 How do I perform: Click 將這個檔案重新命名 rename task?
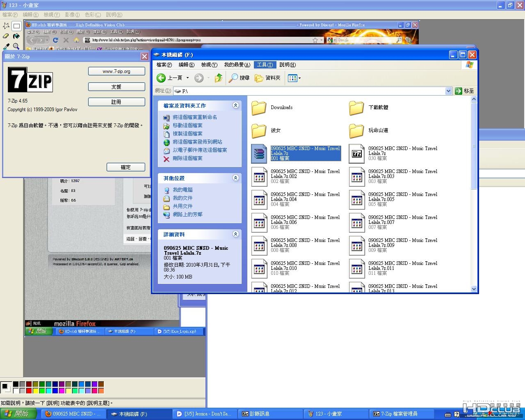(195, 117)
